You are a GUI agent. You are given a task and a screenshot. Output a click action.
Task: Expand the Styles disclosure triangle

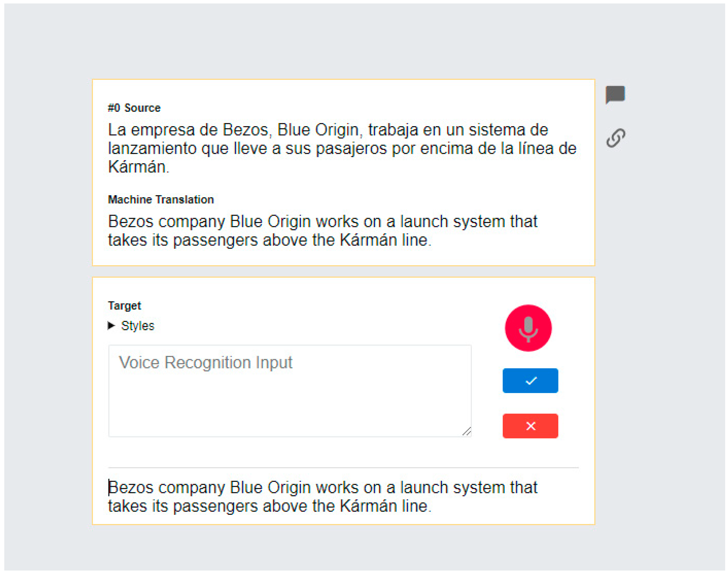pos(111,325)
